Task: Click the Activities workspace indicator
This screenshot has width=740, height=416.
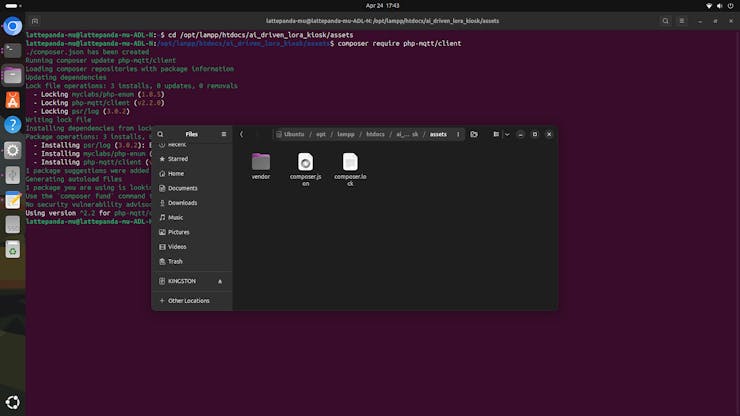Action: (13, 6)
